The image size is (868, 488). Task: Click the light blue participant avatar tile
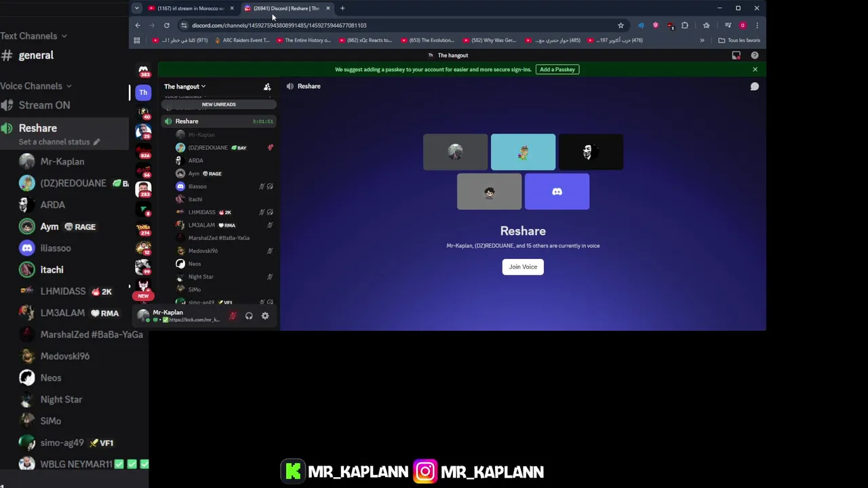pos(523,152)
